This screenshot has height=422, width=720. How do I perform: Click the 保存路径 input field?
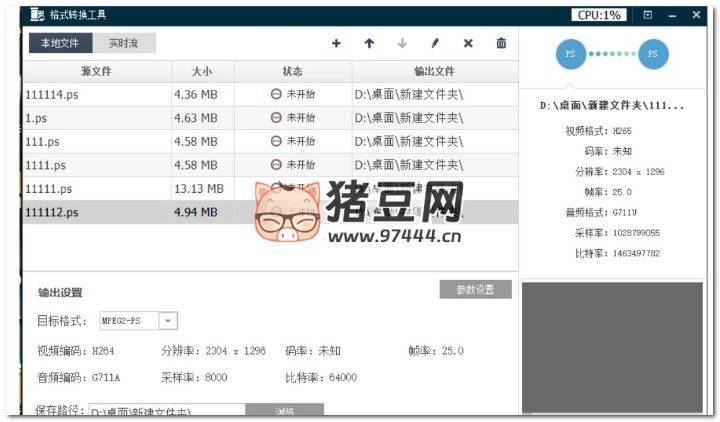tap(165, 411)
